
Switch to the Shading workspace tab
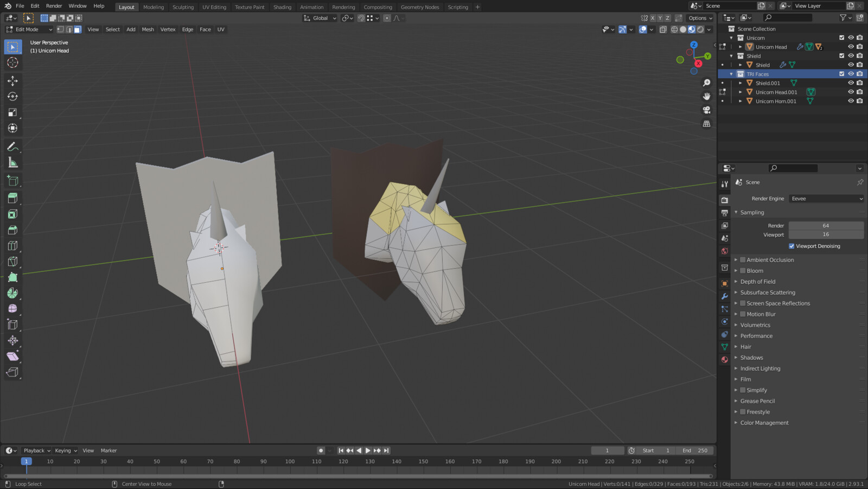[282, 7]
